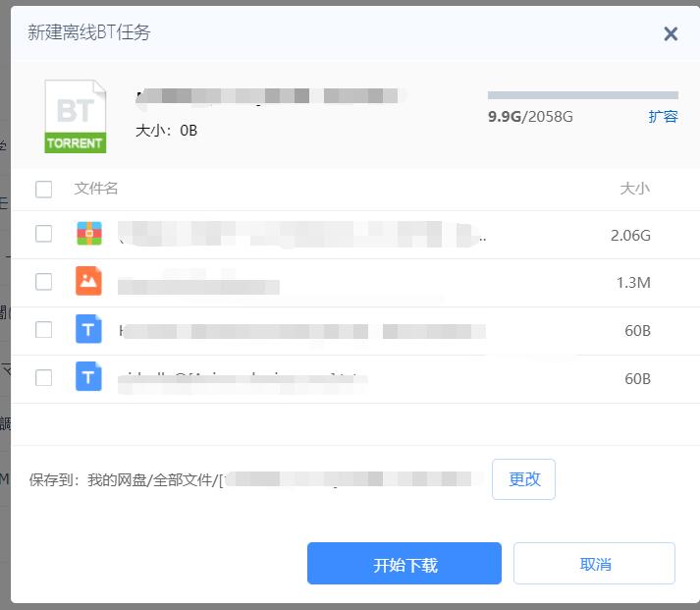Click the 扩容 link to expand storage
This screenshot has width=700, height=610.
(663, 117)
